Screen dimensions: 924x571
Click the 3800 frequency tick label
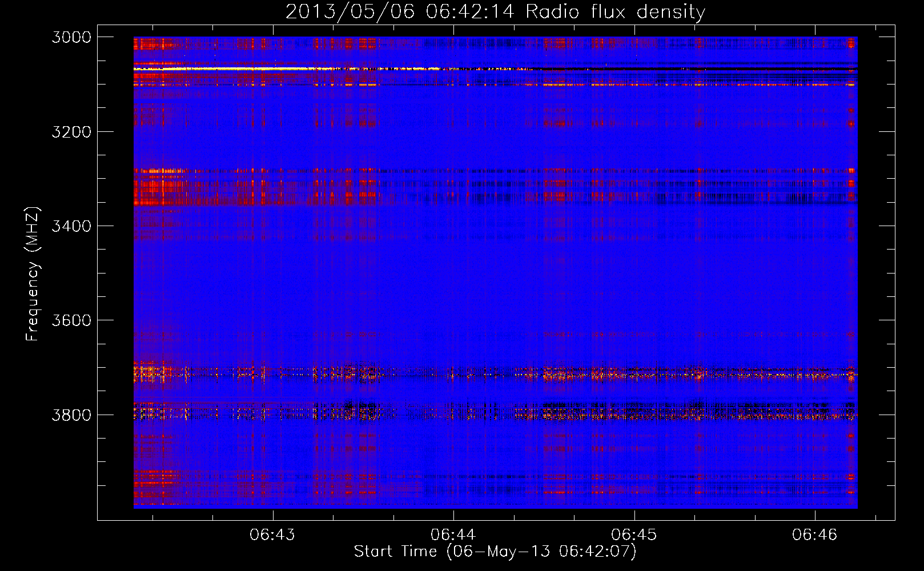(x=71, y=415)
